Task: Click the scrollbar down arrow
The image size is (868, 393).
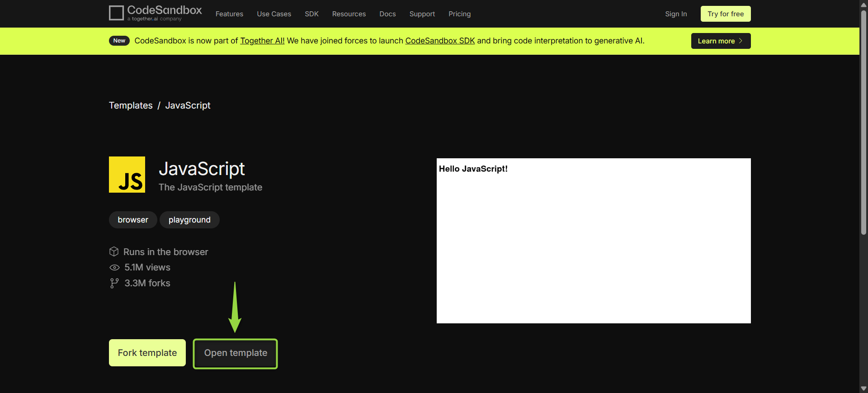Action: 863,388
